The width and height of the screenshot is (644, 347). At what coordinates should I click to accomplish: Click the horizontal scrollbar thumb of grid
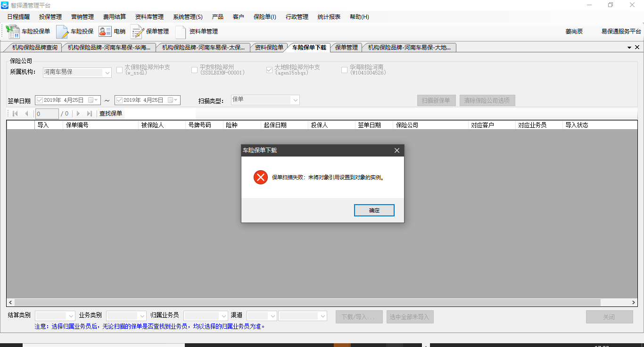pyautogui.click(x=307, y=302)
